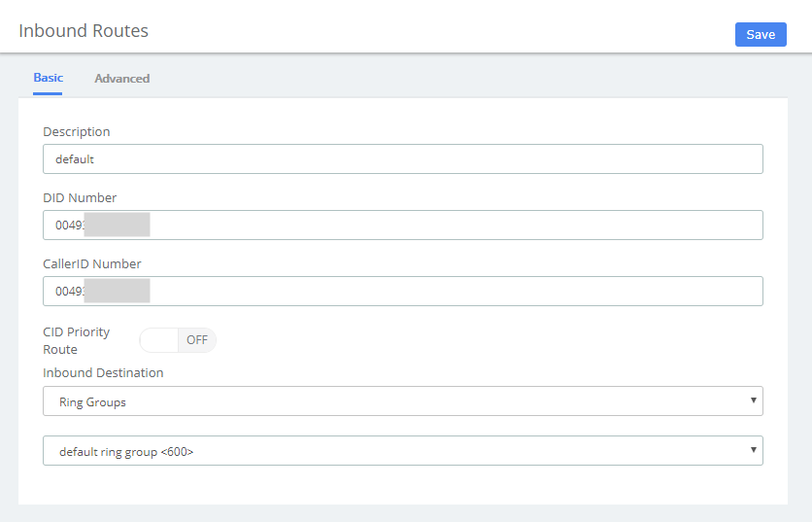Click the greyed-out digits in DID Number

point(117,225)
